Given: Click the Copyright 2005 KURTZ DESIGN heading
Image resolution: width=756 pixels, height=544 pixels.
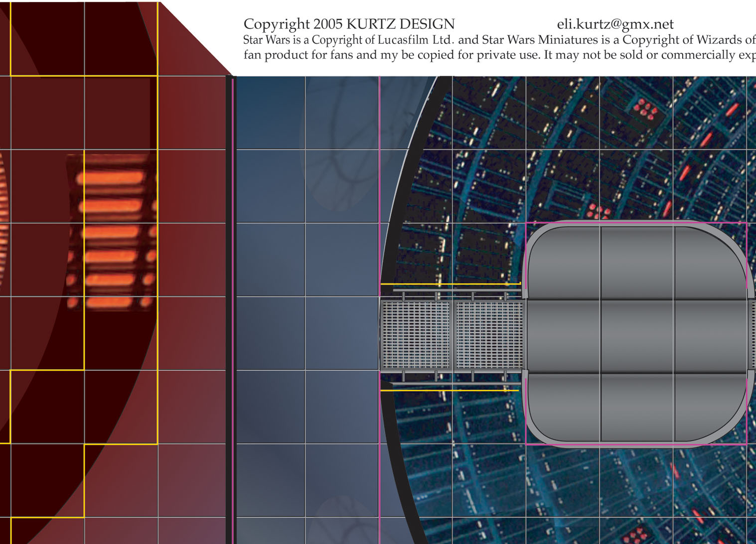Looking at the screenshot, I should pyautogui.click(x=349, y=24).
